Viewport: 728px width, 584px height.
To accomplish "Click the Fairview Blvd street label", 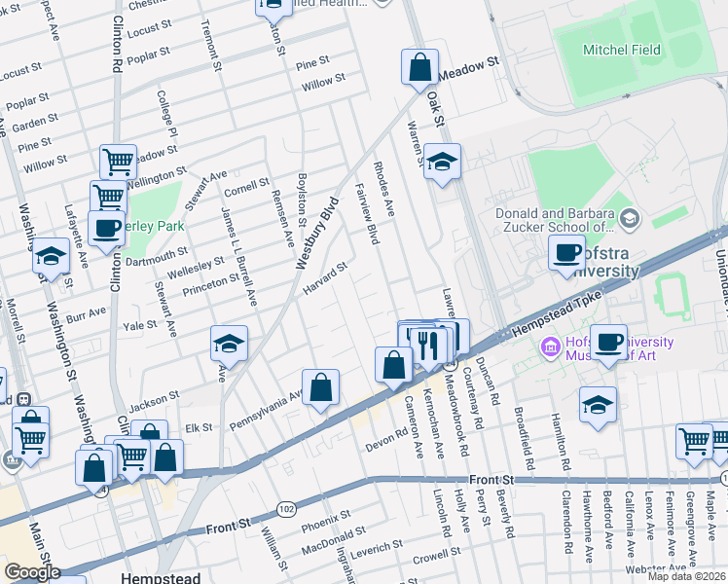I will pyautogui.click(x=367, y=213).
